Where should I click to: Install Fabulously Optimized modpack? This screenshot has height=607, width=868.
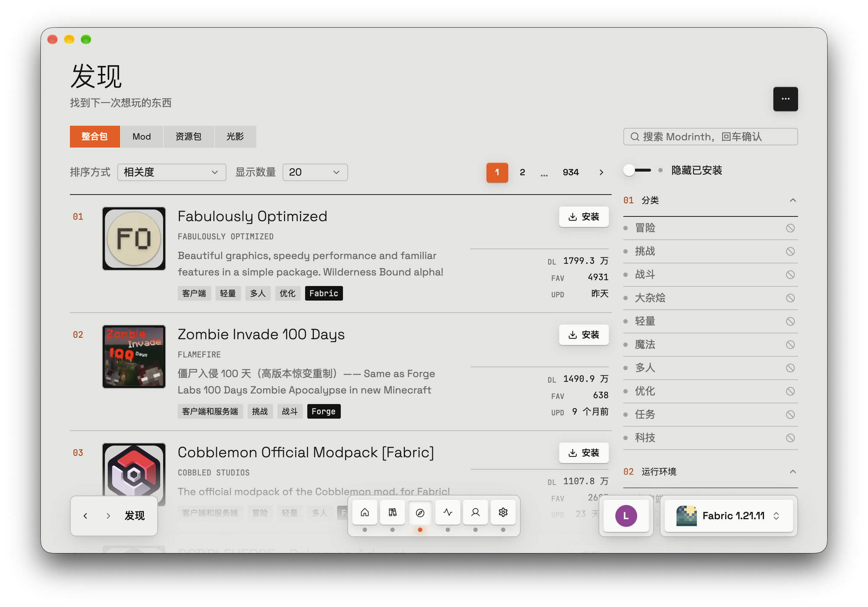click(584, 217)
